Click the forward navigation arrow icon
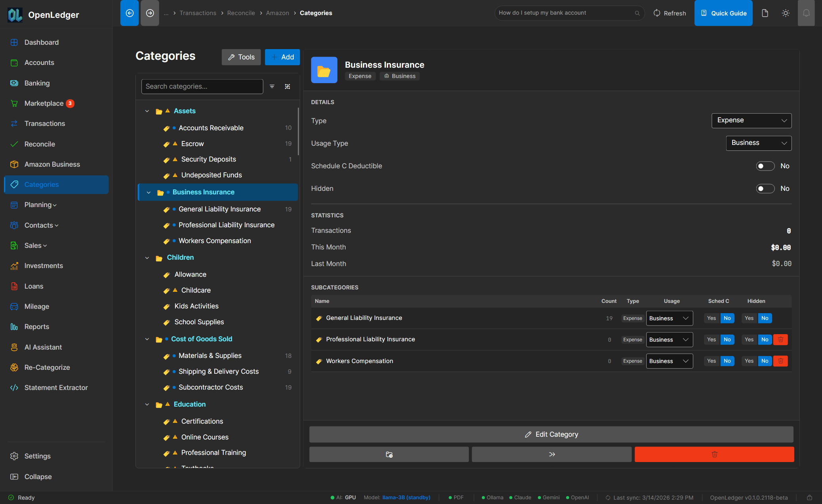 click(x=150, y=13)
